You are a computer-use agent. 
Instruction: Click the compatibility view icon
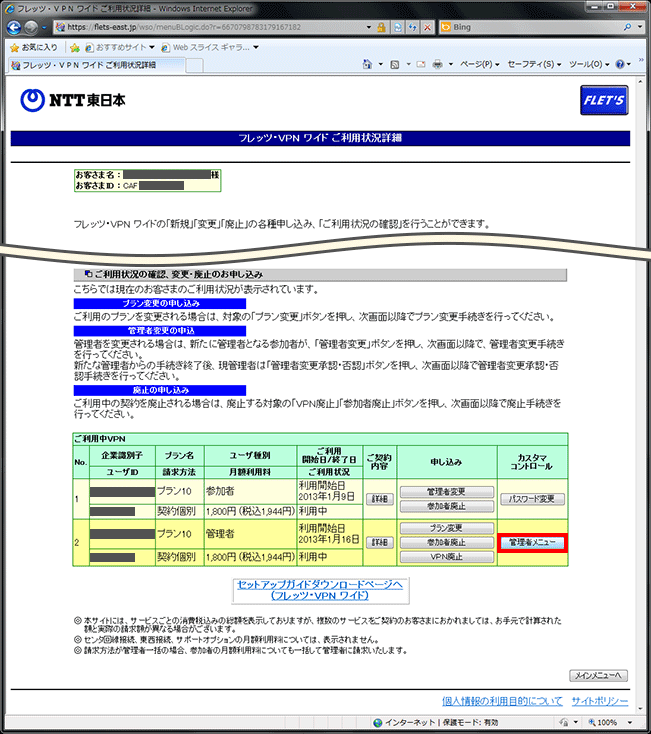(x=397, y=27)
